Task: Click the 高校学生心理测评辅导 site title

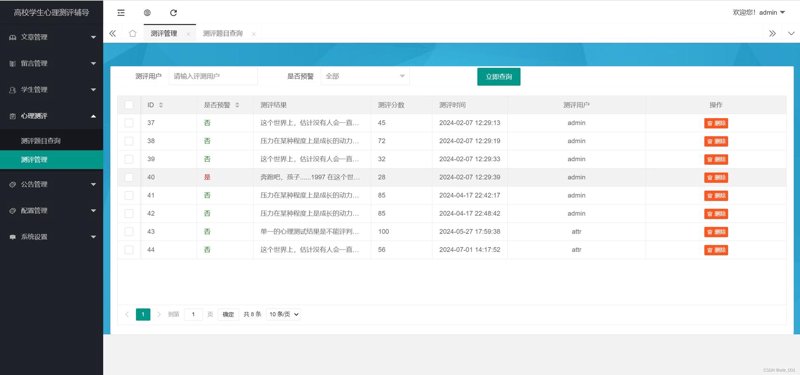Action: (x=52, y=12)
